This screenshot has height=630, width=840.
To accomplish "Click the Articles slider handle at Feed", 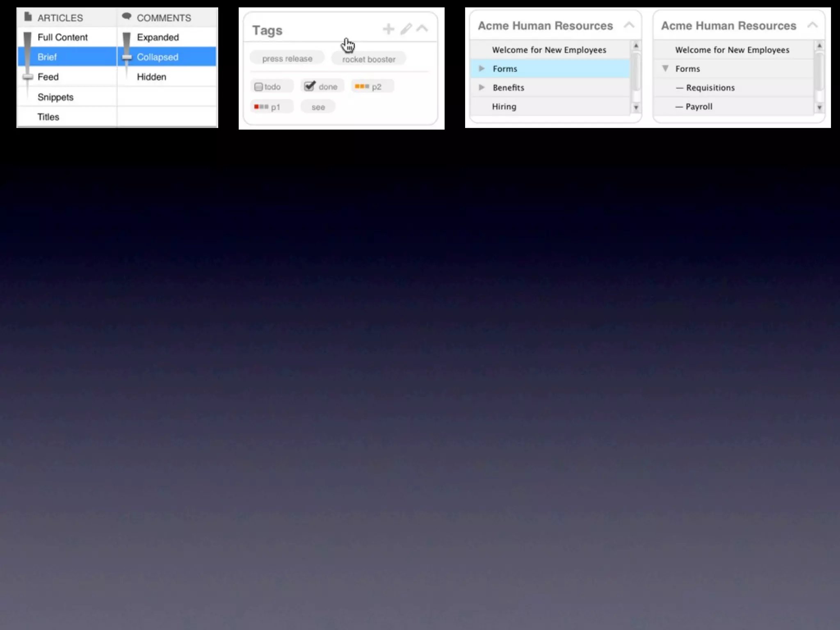I will (28, 77).
